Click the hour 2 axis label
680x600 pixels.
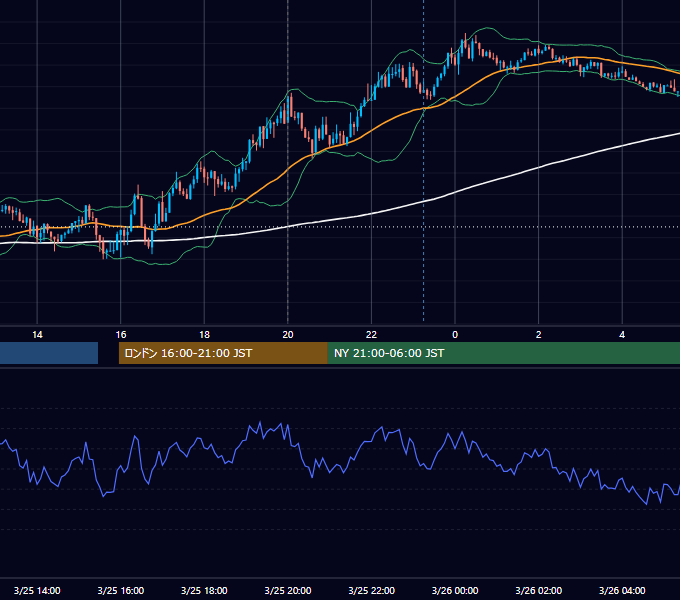pyautogui.click(x=539, y=335)
